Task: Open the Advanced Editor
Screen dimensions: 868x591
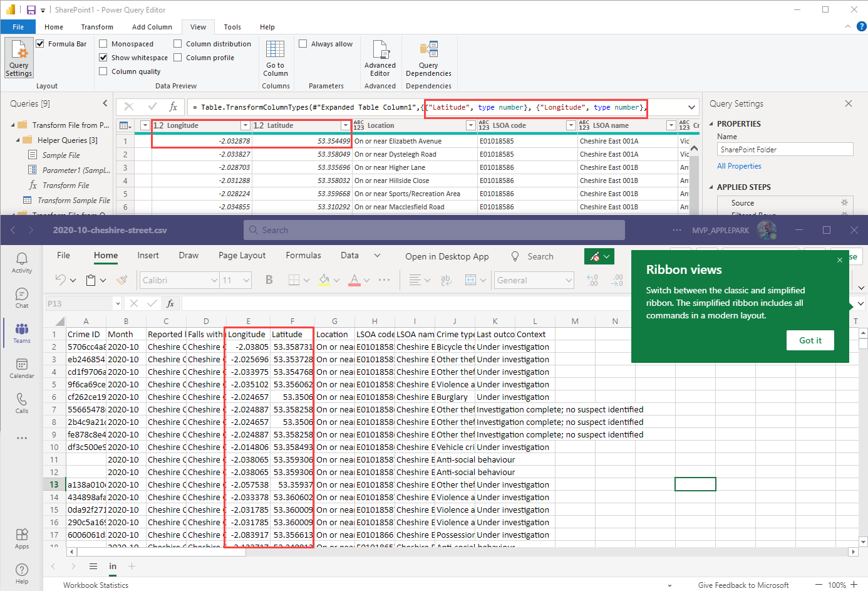Action: (x=380, y=58)
